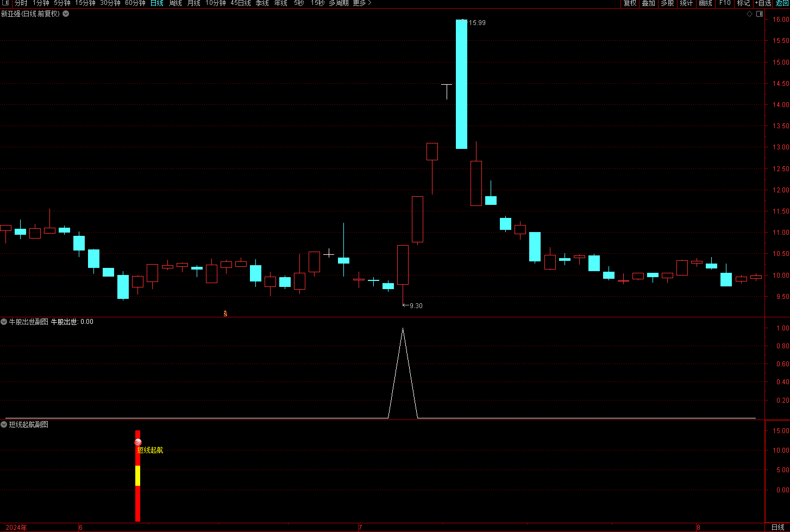The width and height of the screenshot is (790, 532).
Task: Select the 10分钟 period tab
Action: [x=216, y=3]
